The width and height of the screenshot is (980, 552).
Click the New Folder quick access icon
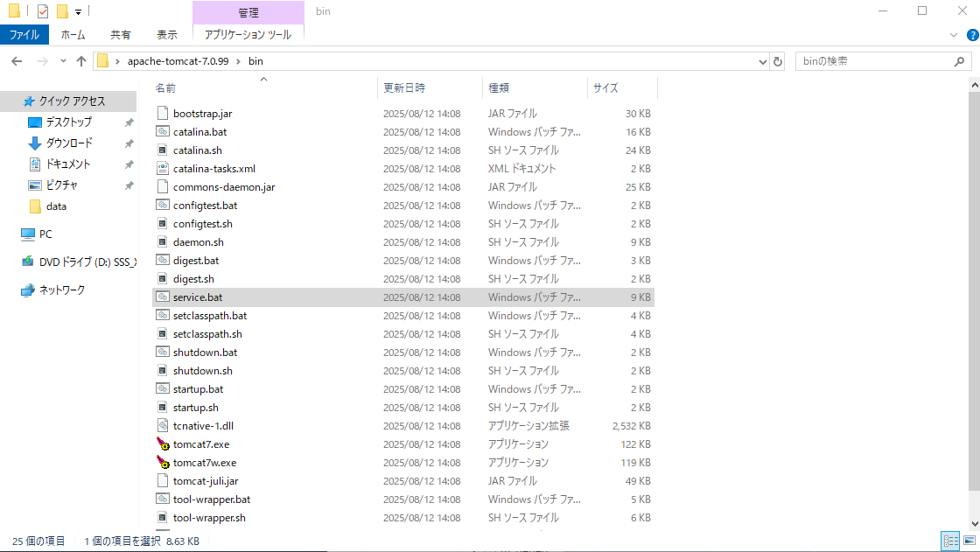point(62,11)
